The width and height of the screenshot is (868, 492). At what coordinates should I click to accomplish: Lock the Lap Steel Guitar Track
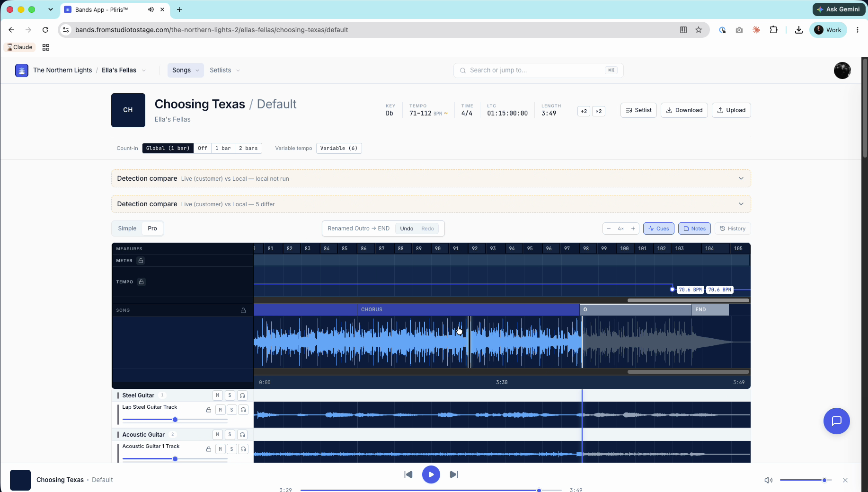click(x=208, y=410)
